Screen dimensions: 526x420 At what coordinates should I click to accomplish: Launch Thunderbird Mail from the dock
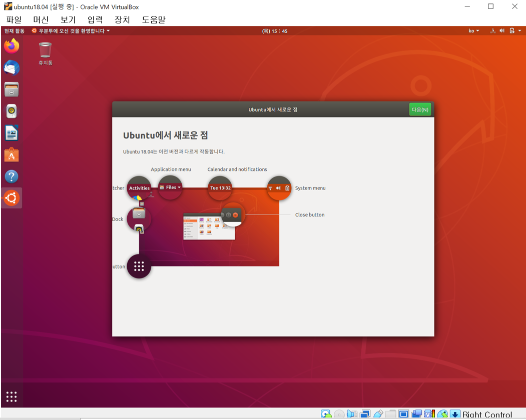coord(12,67)
